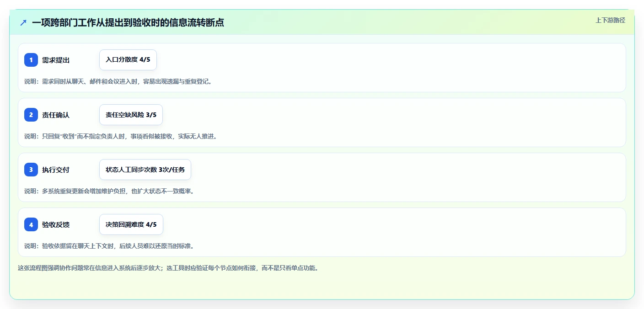Screen dimensions: 644x309
Task: Click the footer note starting 这张流程图强调
Action: [x=168, y=268]
